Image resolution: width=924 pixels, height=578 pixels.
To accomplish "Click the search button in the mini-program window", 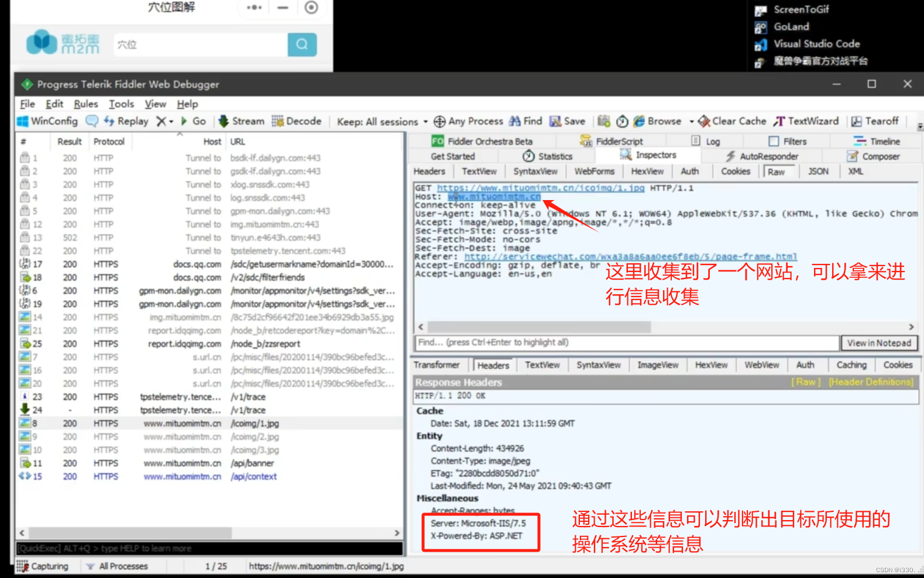I will coord(302,44).
